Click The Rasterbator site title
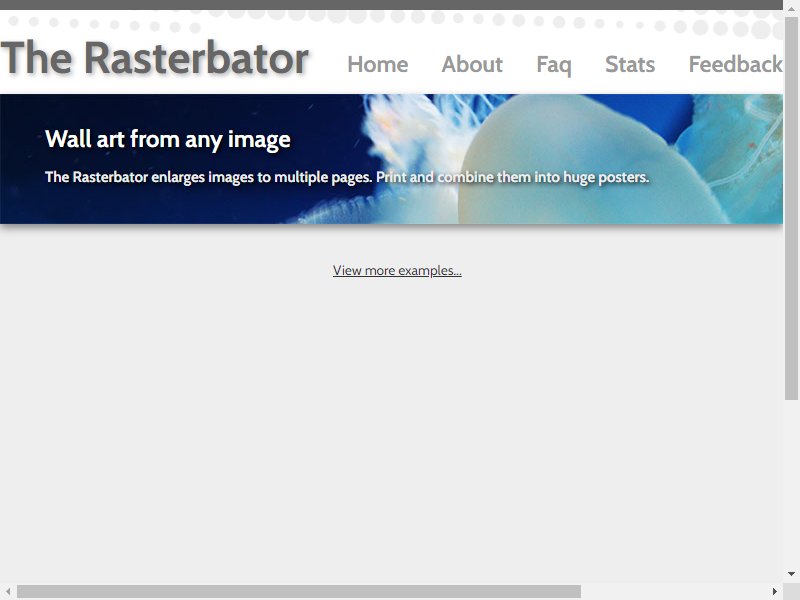 coord(155,58)
